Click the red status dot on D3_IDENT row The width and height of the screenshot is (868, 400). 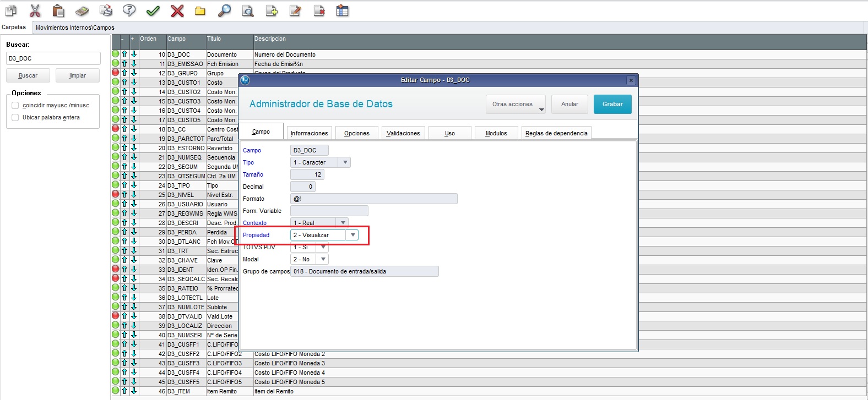pos(116,269)
